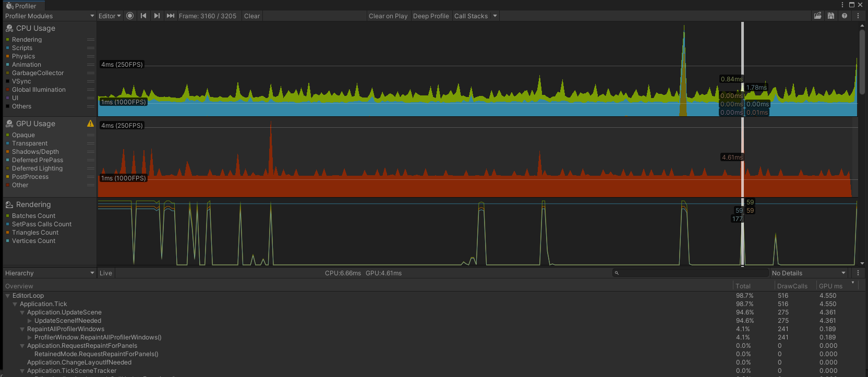Toggle the Live view button
This screenshot has width=868, height=377.
coord(106,273)
